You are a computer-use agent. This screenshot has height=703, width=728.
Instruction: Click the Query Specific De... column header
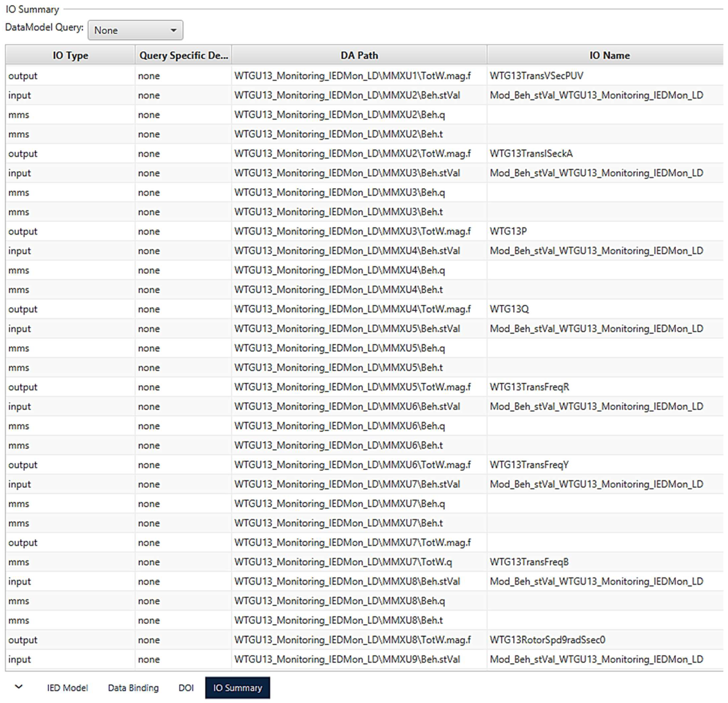point(184,55)
